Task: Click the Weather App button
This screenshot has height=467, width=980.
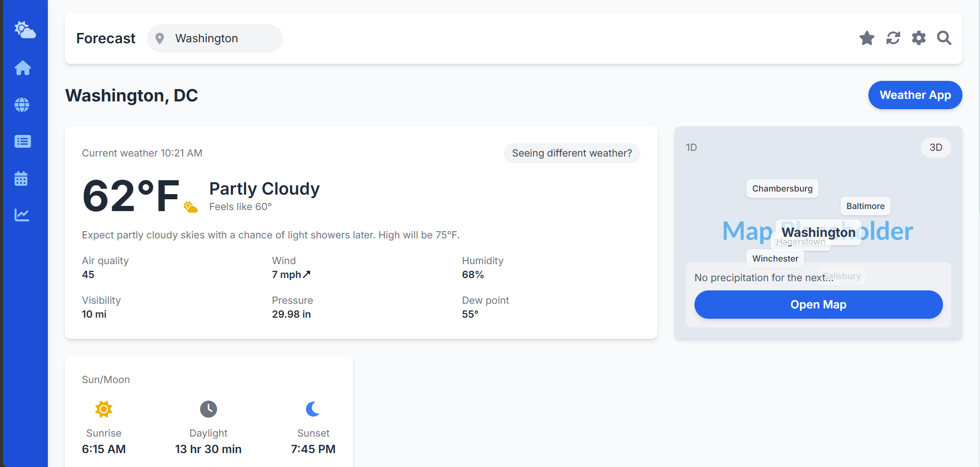Action: click(x=915, y=95)
